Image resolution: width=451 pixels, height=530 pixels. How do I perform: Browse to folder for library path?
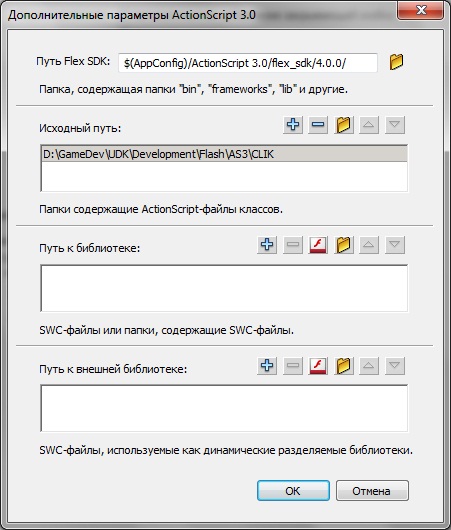point(343,245)
